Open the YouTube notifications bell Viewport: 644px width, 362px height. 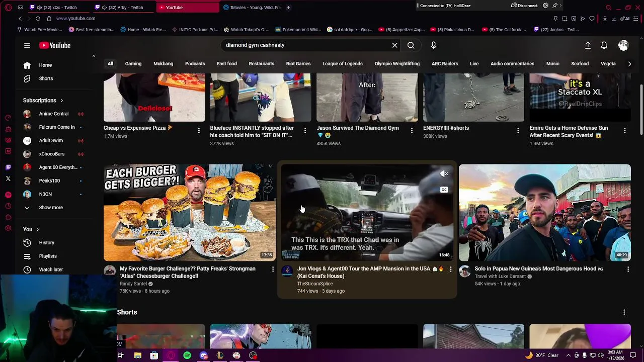[x=604, y=45]
